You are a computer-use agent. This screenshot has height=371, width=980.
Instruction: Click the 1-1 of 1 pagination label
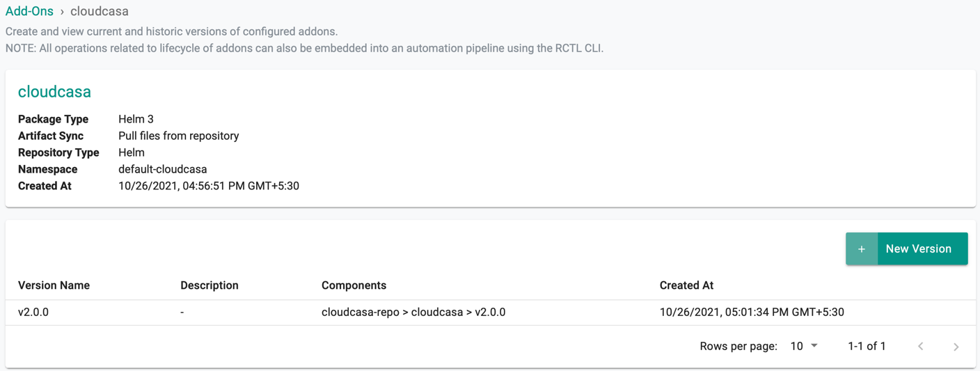click(x=867, y=346)
